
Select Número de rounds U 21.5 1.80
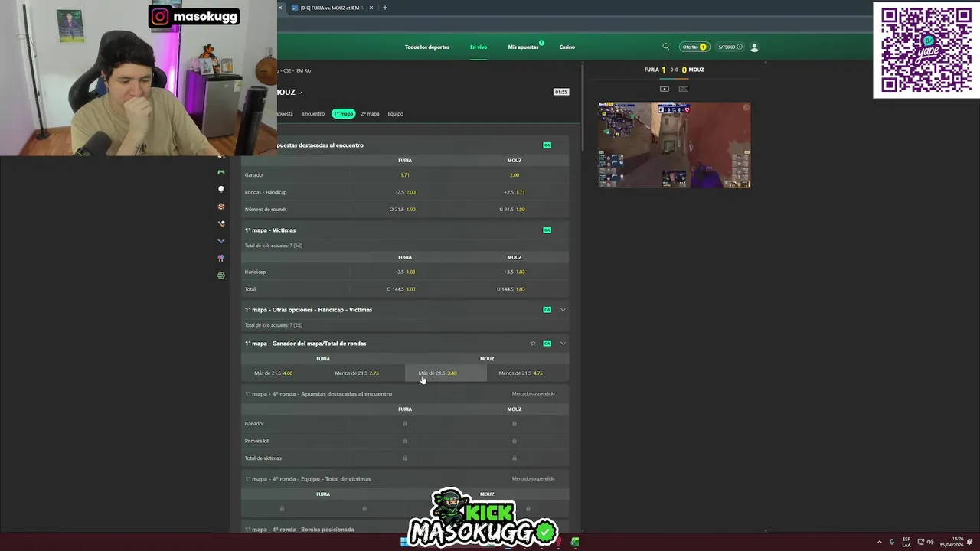point(514,210)
